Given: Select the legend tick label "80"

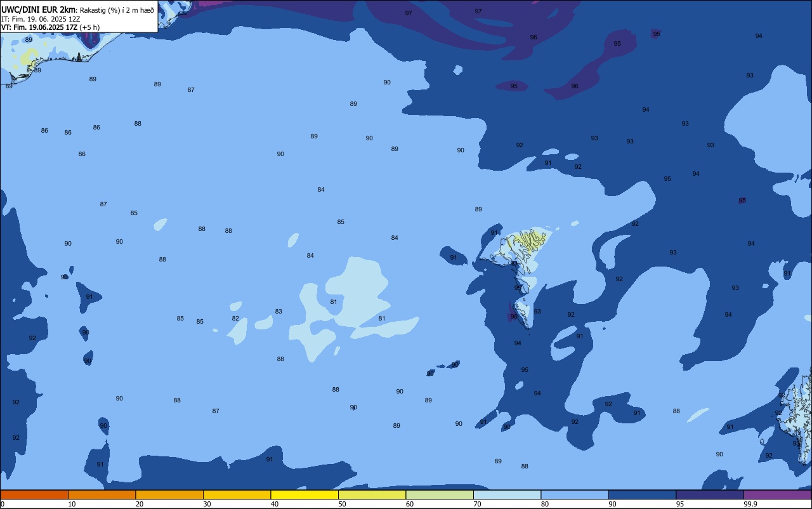Looking at the screenshot, I should [x=545, y=504].
